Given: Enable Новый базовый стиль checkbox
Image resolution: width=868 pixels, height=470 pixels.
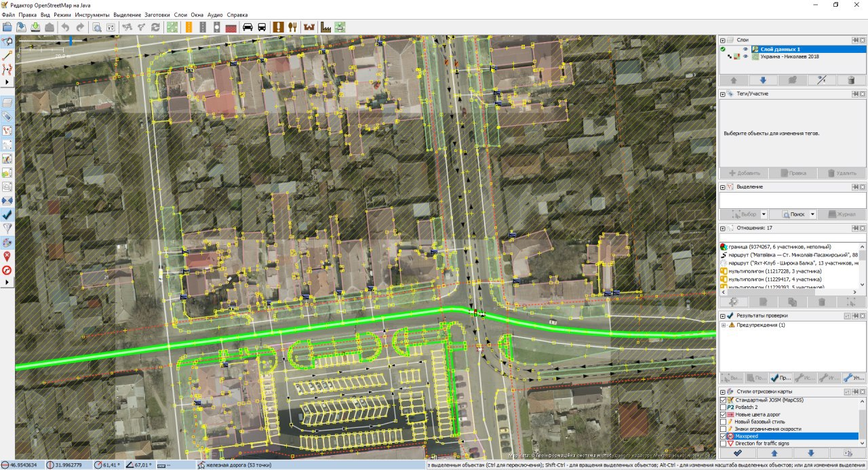Looking at the screenshot, I should pyautogui.click(x=723, y=422).
